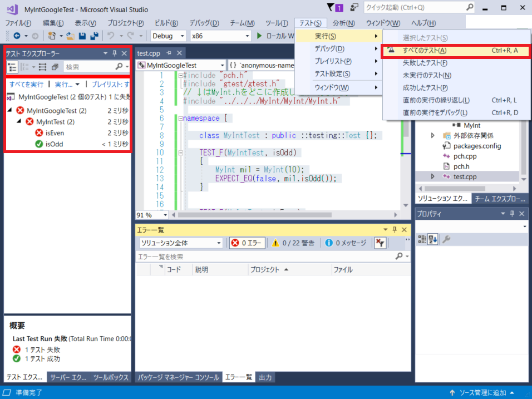Select Run Failed Tests menu entry

click(x=456, y=63)
